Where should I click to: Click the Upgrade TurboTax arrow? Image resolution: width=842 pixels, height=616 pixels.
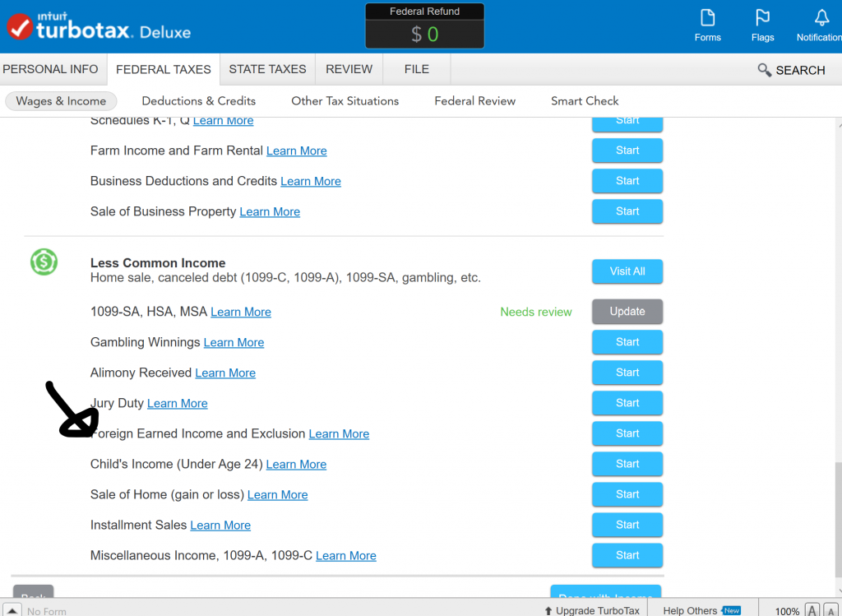pos(548,611)
